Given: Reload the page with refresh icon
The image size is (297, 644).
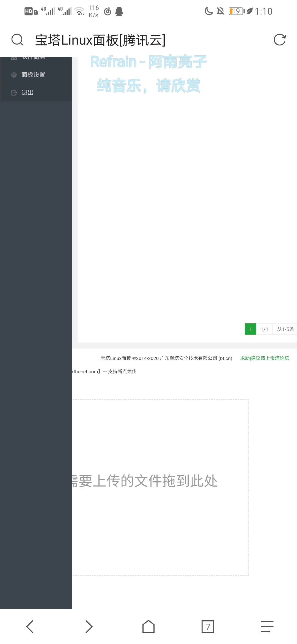Looking at the screenshot, I should [280, 40].
